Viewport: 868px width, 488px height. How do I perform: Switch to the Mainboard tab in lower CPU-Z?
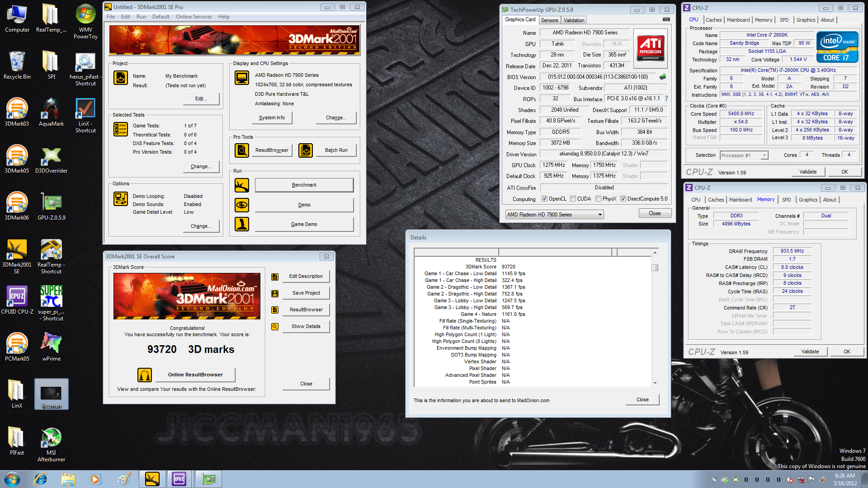(741, 200)
